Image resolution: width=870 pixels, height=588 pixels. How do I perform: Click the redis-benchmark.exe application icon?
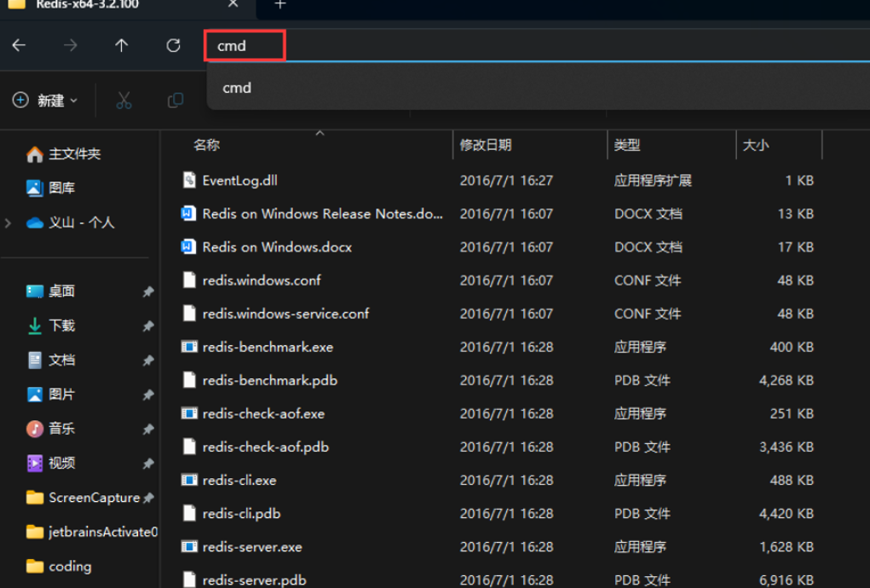tap(189, 347)
